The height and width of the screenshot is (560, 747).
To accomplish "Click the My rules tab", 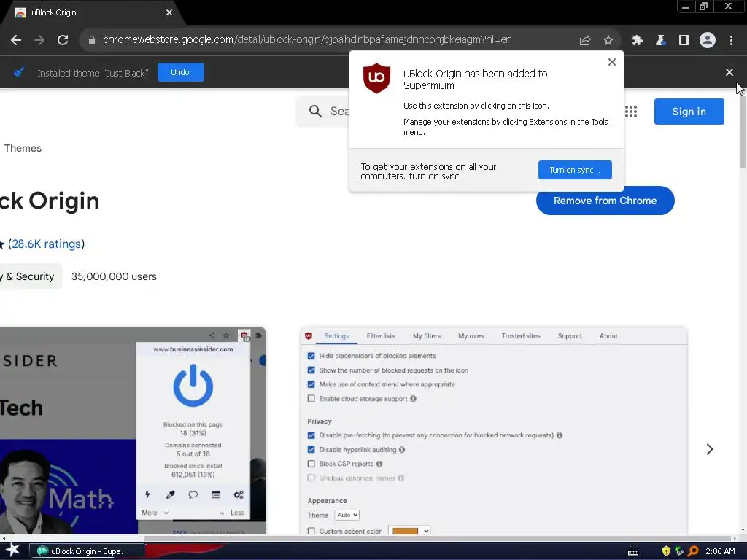I will [471, 336].
